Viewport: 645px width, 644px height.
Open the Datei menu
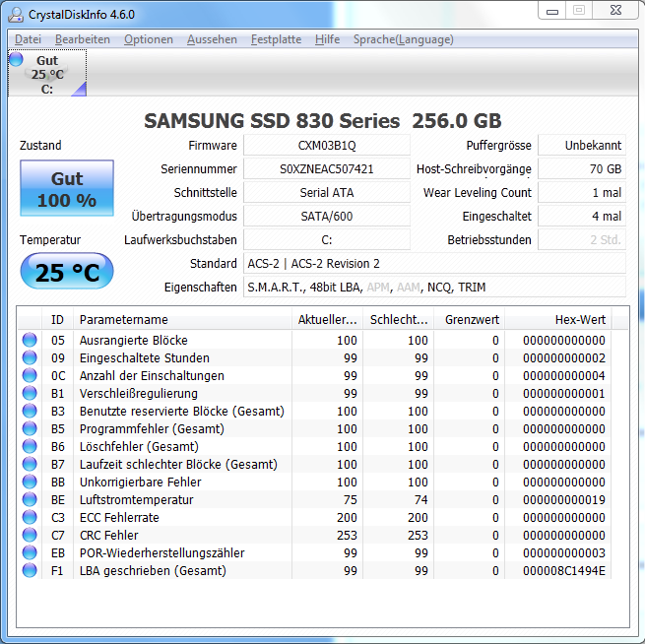point(28,39)
